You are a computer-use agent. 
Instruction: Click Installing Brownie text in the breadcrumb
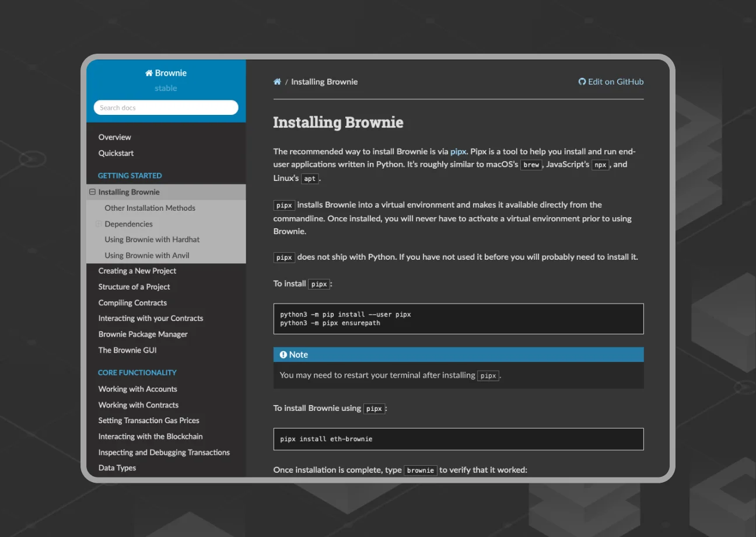[324, 82]
